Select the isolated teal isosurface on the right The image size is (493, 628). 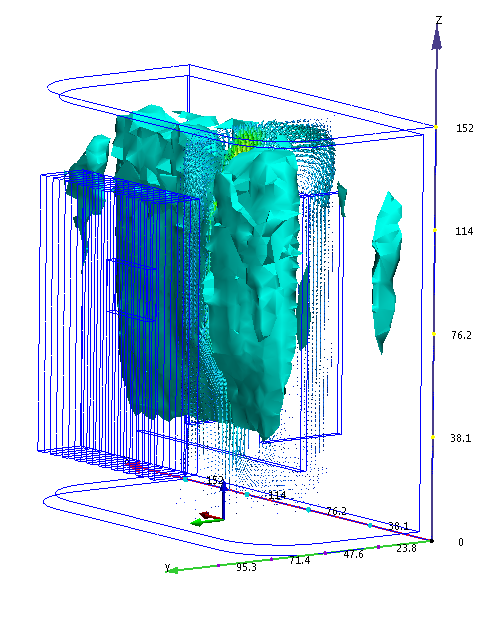point(386,272)
